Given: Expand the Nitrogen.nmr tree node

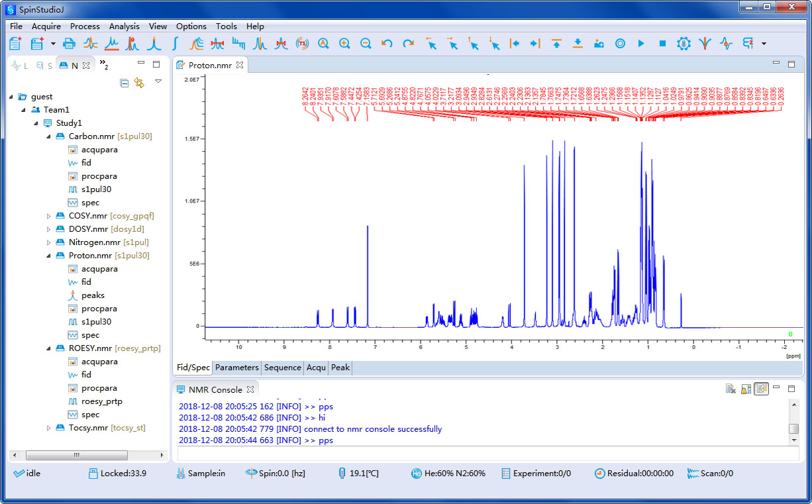Looking at the screenshot, I should [x=48, y=242].
